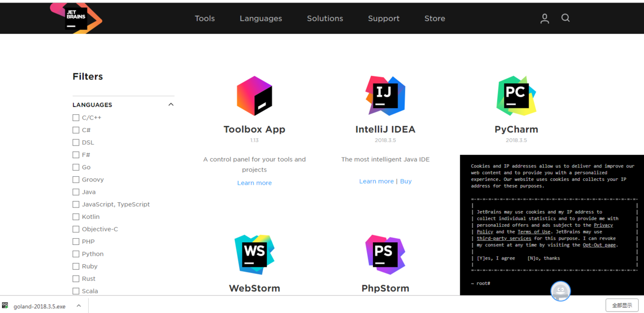Open the search magnifier icon
This screenshot has height=313, width=644.
point(566,18)
